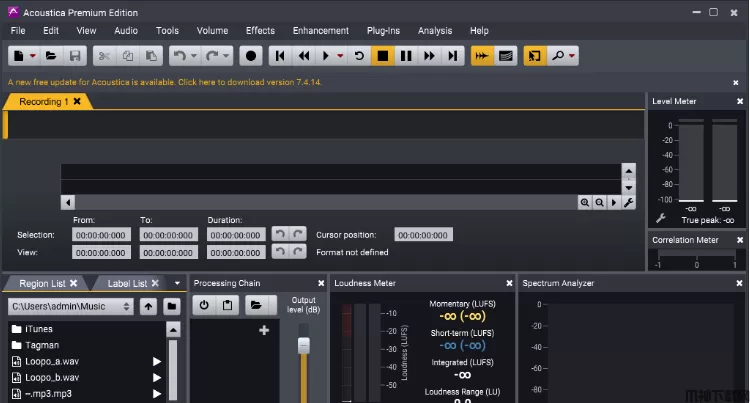Open an audio file with the folder icon
This screenshot has width=750, height=403.
50,56
